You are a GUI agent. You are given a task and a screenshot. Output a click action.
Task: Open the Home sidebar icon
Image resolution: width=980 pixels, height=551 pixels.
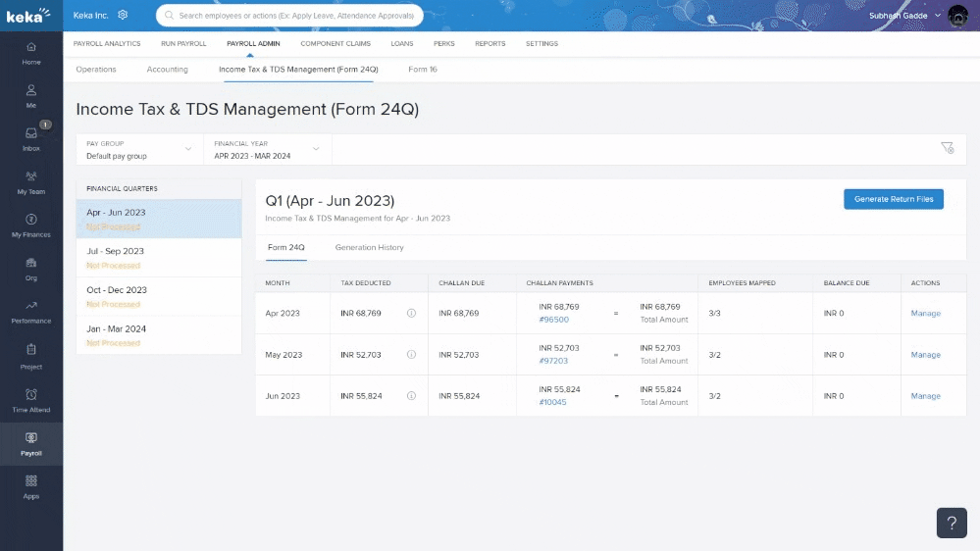click(x=31, y=53)
